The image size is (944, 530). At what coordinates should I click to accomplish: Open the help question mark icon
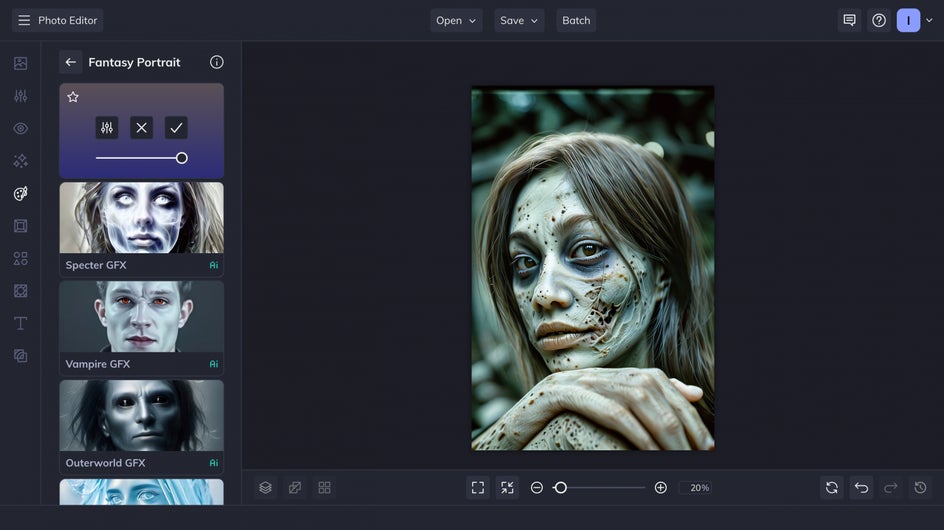(879, 20)
